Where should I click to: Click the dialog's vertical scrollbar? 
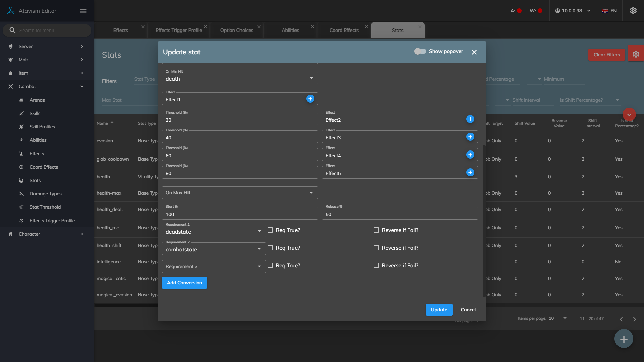484,221
